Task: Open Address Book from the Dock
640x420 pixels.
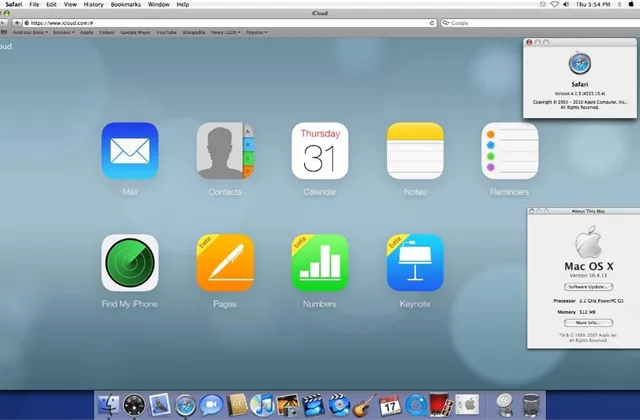Action: [x=237, y=405]
